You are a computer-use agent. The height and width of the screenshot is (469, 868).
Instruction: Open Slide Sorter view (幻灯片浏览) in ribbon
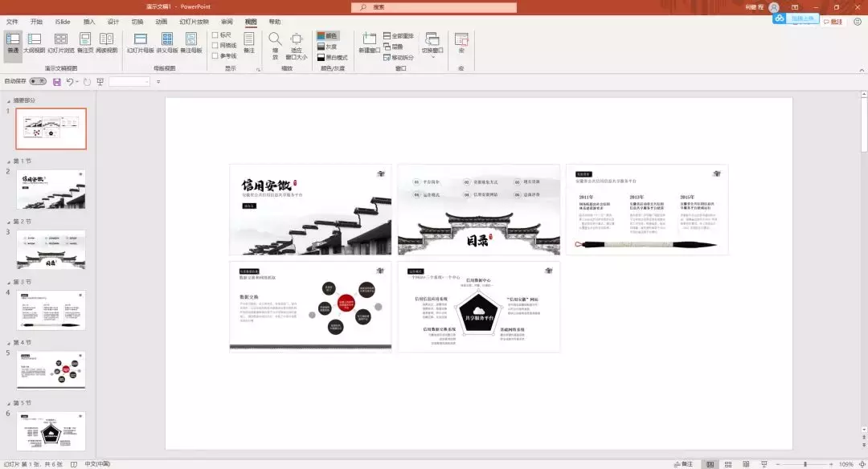61,43
